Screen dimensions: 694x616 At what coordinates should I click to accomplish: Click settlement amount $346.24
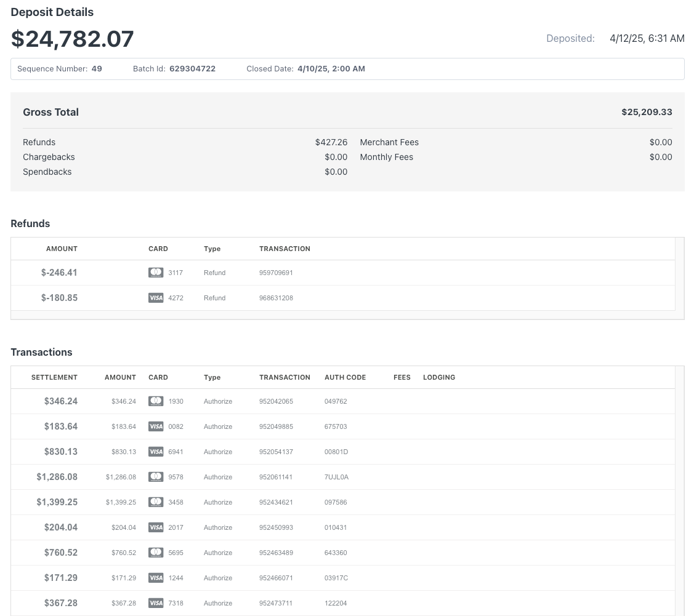click(60, 401)
